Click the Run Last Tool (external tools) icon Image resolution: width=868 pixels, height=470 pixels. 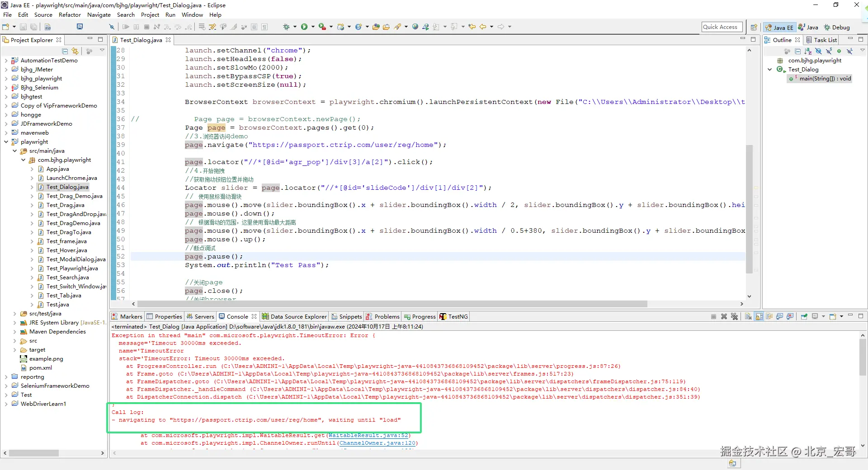tap(322, 27)
